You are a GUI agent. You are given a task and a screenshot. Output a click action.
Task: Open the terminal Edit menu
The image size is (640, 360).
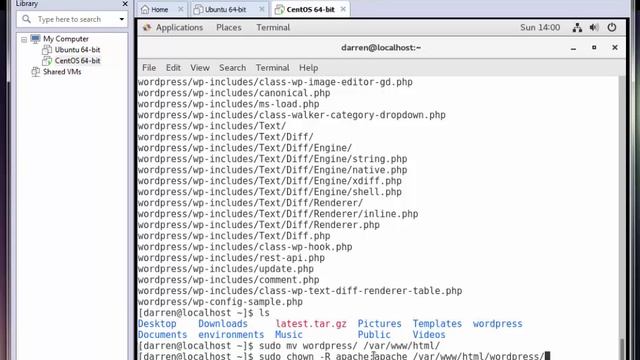coord(173,68)
